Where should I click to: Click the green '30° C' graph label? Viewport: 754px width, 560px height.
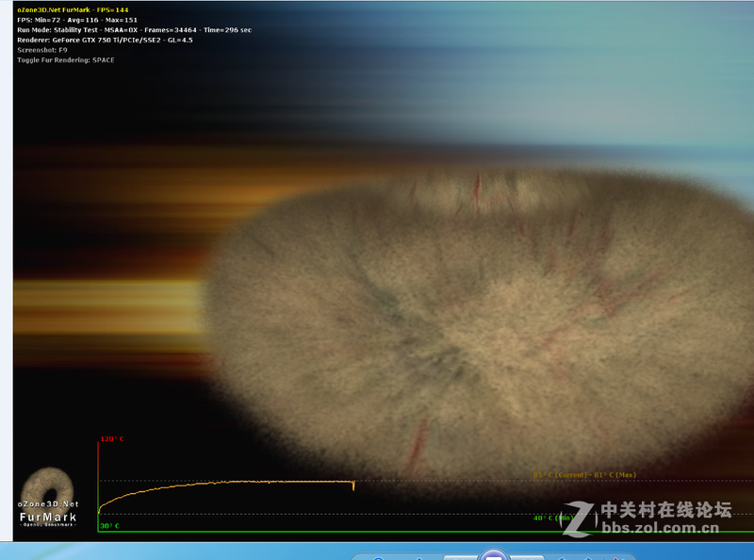tap(109, 526)
